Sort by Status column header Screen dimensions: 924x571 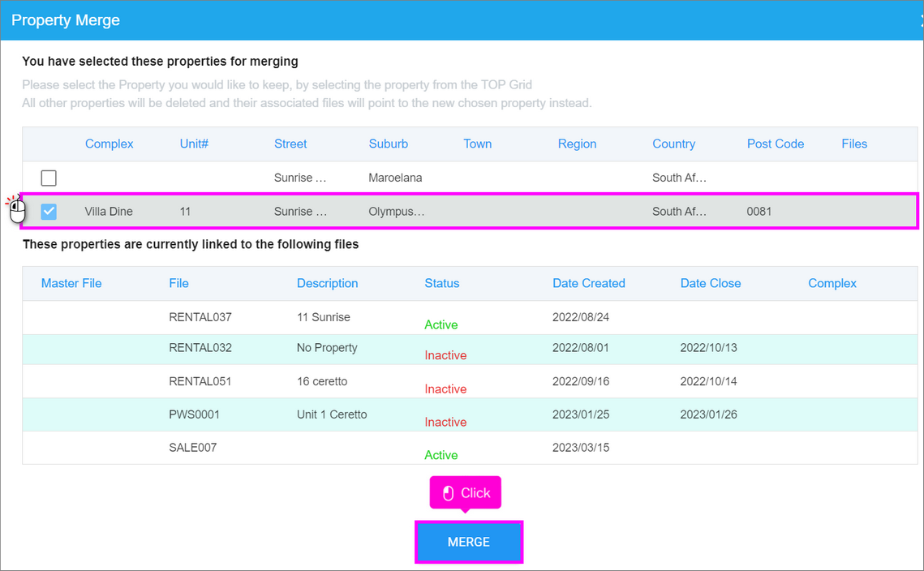coord(442,283)
